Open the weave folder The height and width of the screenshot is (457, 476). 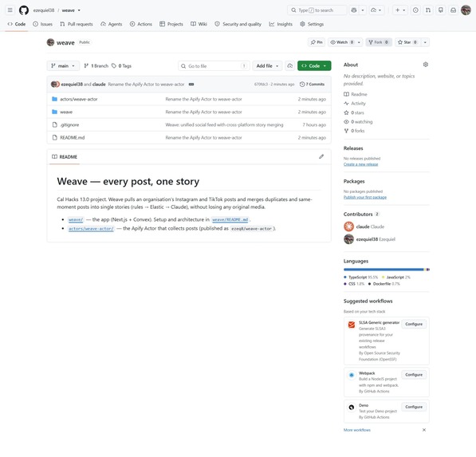(x=66, y=112)
